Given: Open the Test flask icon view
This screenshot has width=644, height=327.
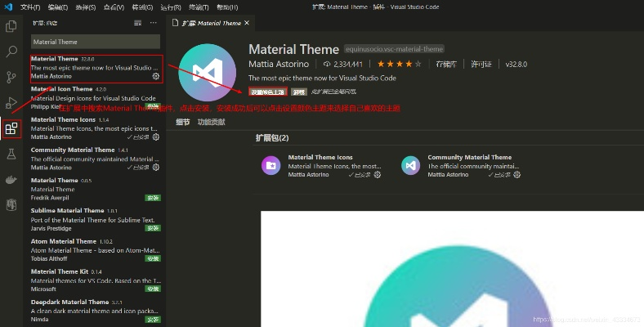Looking at the screenshot, I should point(11,154).
